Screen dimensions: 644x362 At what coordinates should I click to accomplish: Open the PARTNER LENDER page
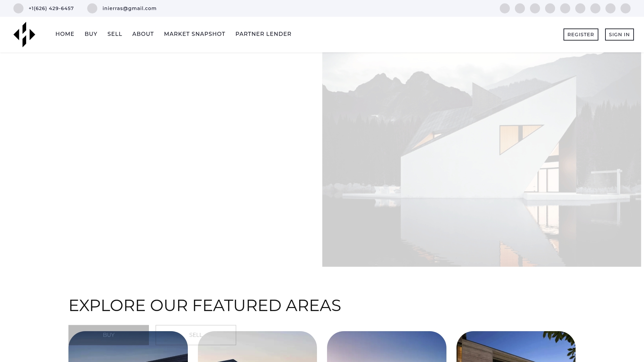263,34
